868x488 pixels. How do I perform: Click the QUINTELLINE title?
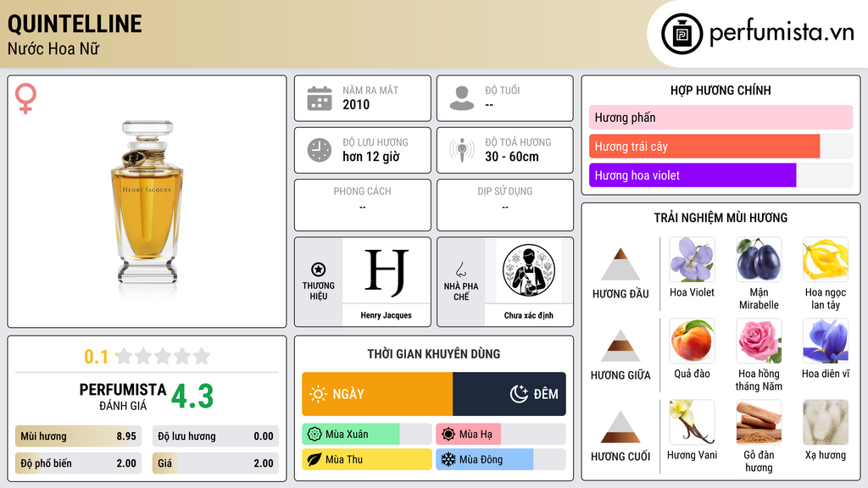[x=75, y=25]
